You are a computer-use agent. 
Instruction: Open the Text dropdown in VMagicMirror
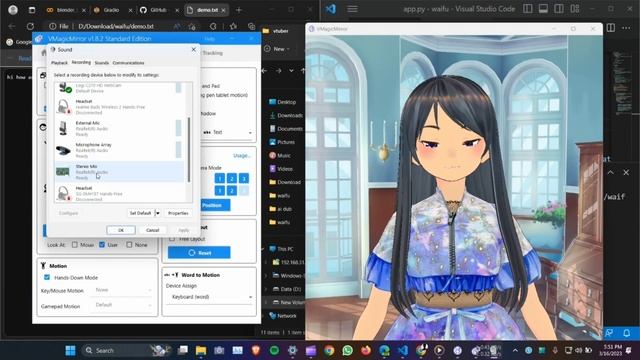tap(227, 132)
